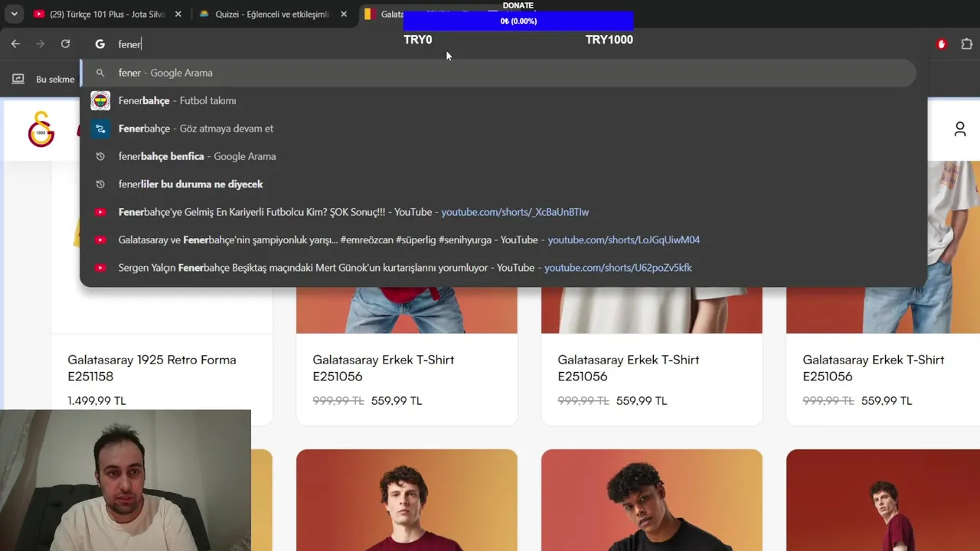Switch to the Türkçe 101 Plus YouTube tab
This screenshot has width=980, height=551.
tap(106, 14)
